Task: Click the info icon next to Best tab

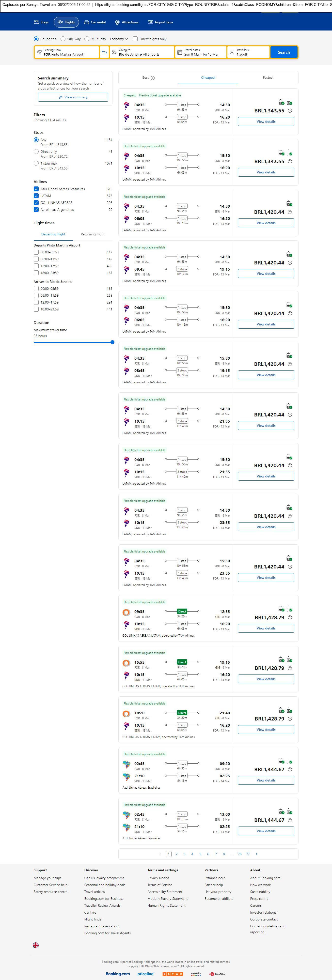Action: coord(153,78)
